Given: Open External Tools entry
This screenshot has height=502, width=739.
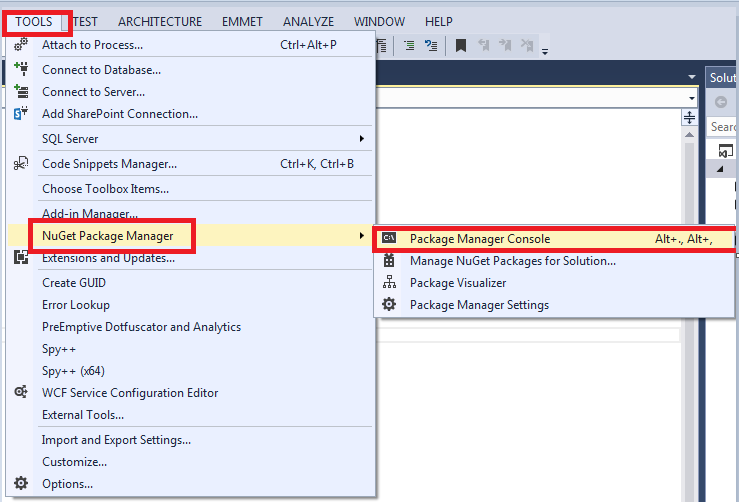Looking at the screenshot, I should tap(191, 415).
